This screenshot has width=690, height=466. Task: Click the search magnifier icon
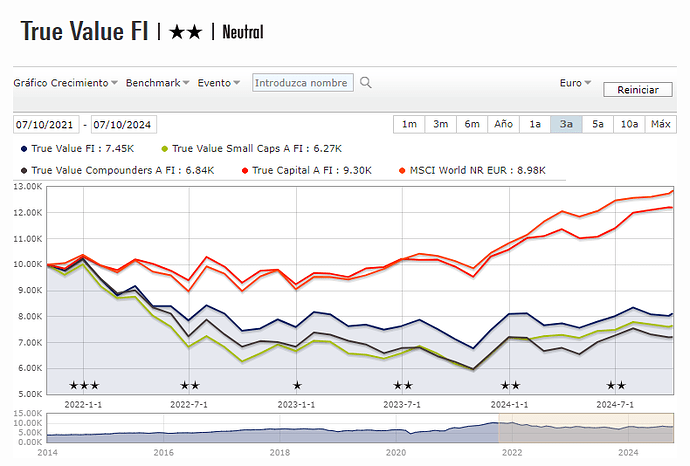pos(366,83)
